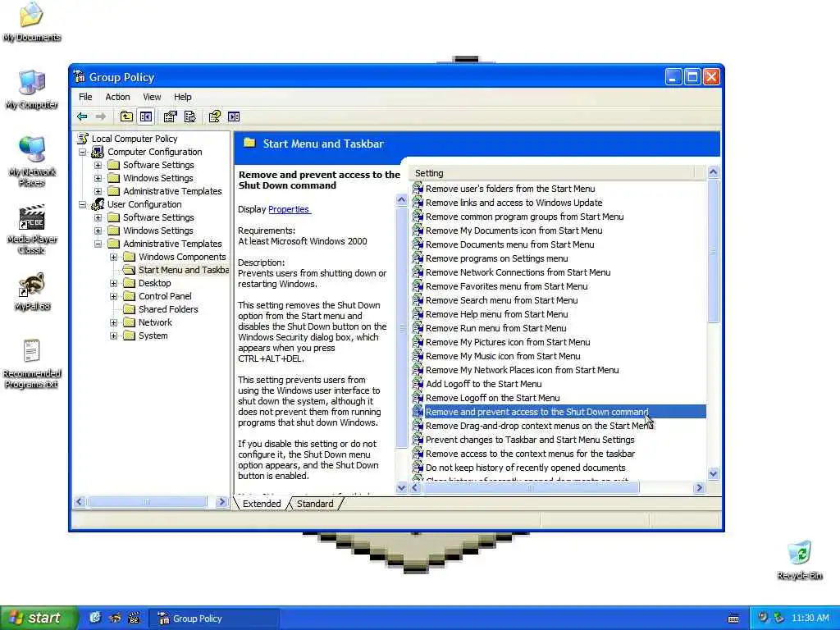
Task: Click the Help toolbar icon
Action: point(215,116)
